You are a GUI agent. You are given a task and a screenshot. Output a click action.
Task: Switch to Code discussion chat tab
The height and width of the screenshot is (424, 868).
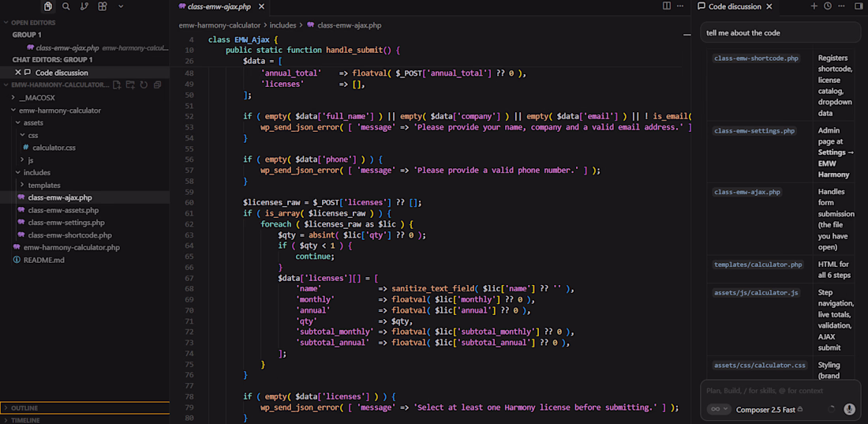735,6
